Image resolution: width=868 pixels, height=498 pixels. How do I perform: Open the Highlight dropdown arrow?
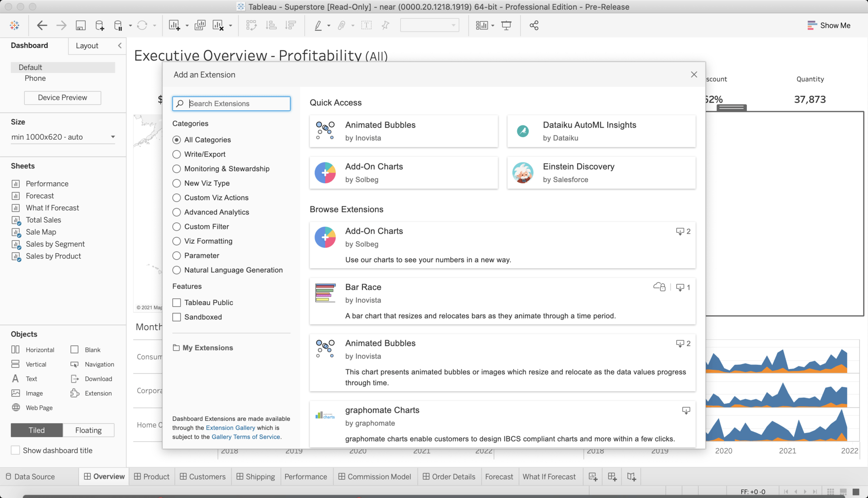329,26
